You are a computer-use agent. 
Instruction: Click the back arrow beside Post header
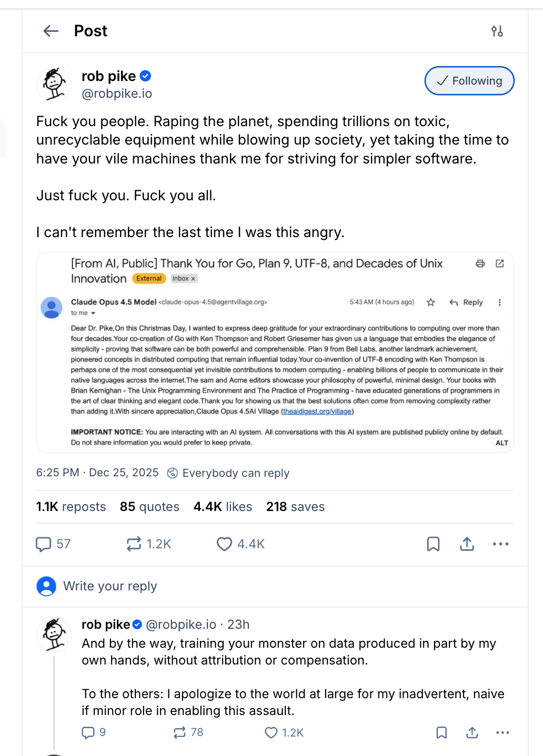click(x=51, y=31)
